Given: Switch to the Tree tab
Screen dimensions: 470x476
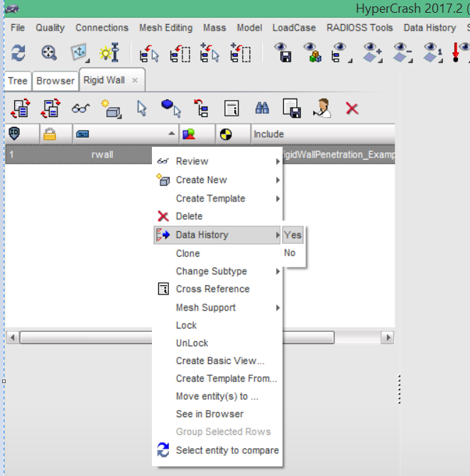Looking at the screenshot, I should (x=18, y=81).
